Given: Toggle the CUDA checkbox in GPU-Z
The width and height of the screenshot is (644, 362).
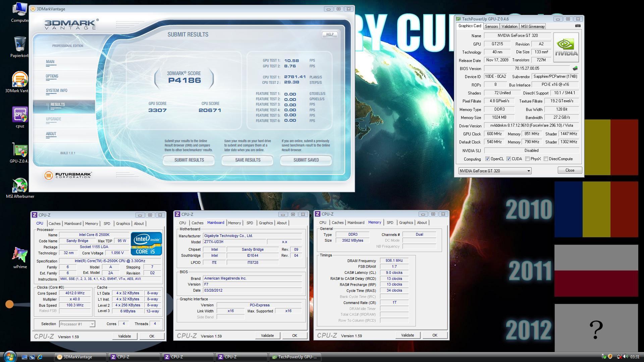Looking at the screenshot, I should 508,159.
